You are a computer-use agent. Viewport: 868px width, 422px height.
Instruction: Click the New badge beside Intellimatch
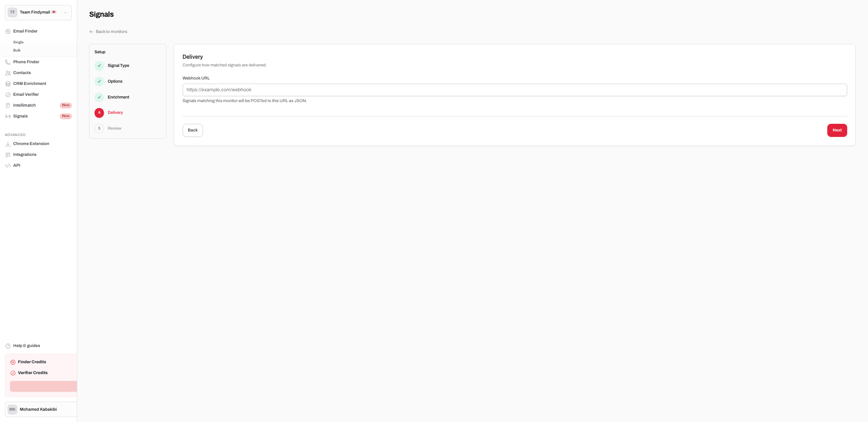pyautogui.click(x=66, y=105)
